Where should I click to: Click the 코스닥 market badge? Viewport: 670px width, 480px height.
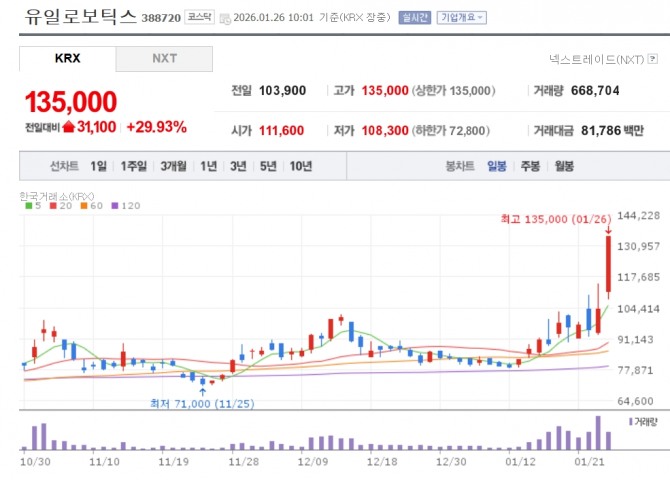coord(199,18)
